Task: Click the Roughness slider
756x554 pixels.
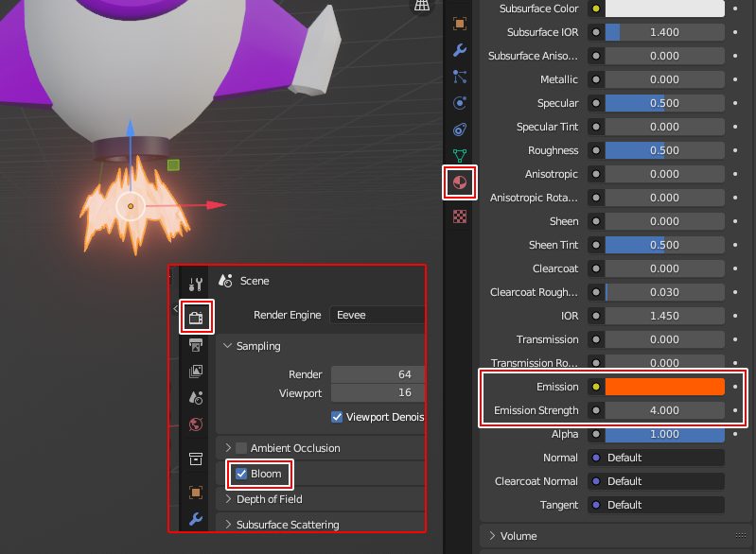Action: [x=664, y=150]
